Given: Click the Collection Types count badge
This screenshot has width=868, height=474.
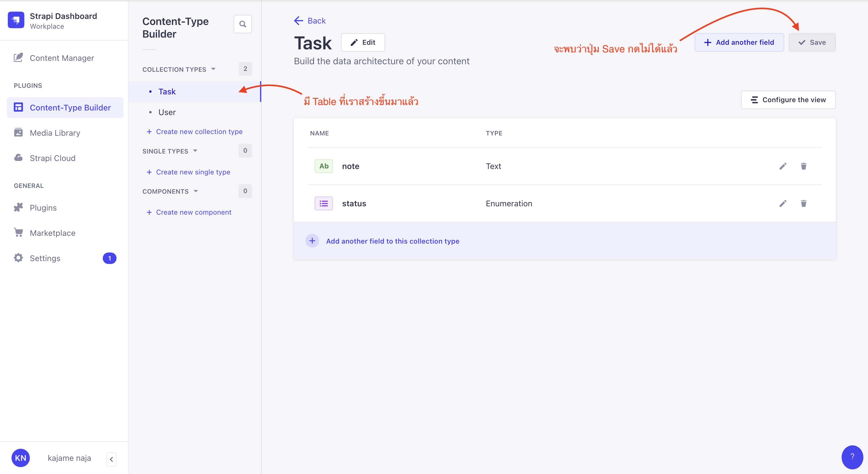Looking at the screenshot, I should [245, 69].
